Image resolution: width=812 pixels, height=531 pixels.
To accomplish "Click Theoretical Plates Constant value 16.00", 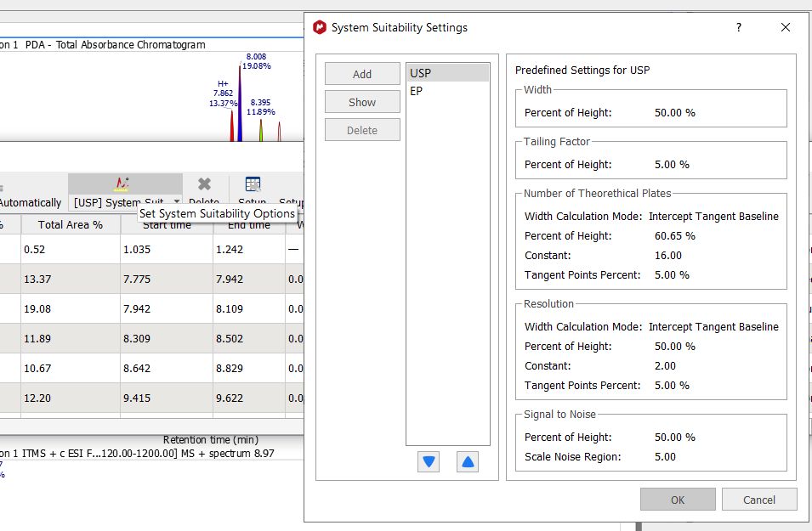I will coord(668,256).
